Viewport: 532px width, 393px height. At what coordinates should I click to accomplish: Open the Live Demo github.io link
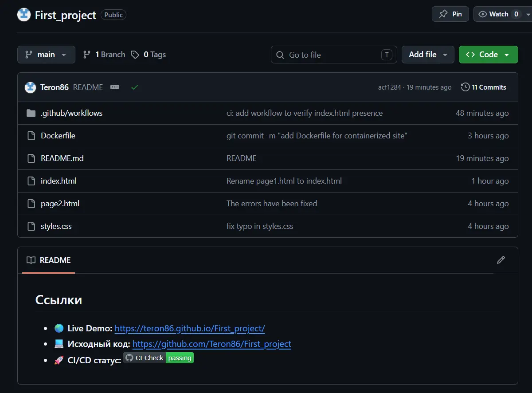coord(190,329)
